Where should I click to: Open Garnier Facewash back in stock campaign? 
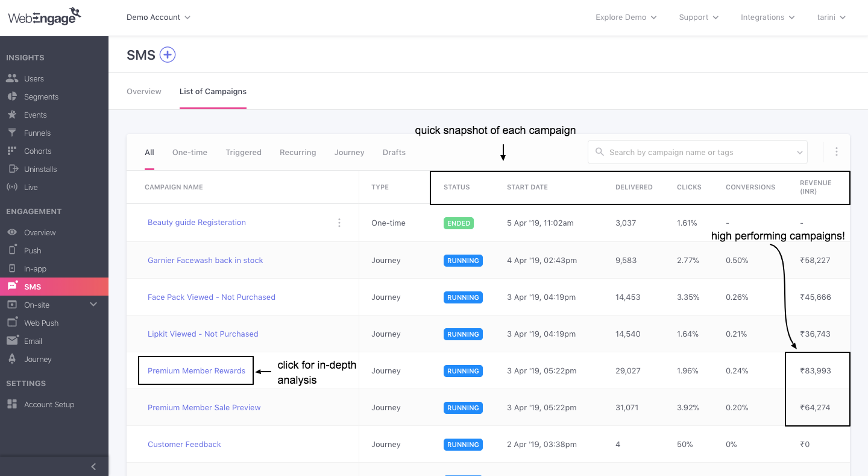206,260
